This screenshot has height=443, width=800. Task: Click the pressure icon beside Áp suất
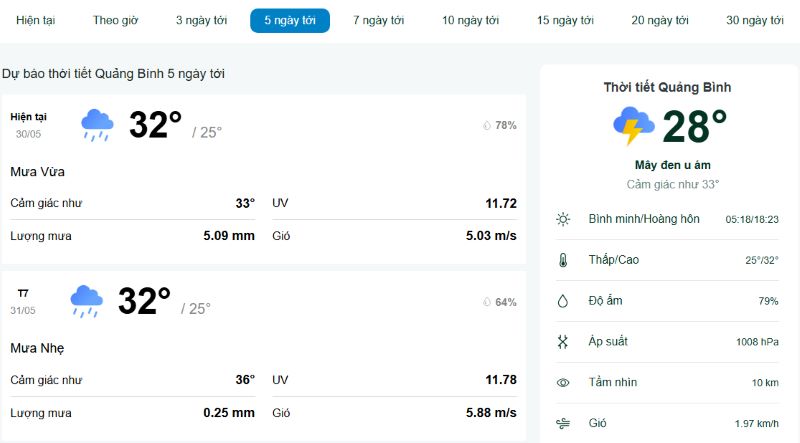click(563, 341)
